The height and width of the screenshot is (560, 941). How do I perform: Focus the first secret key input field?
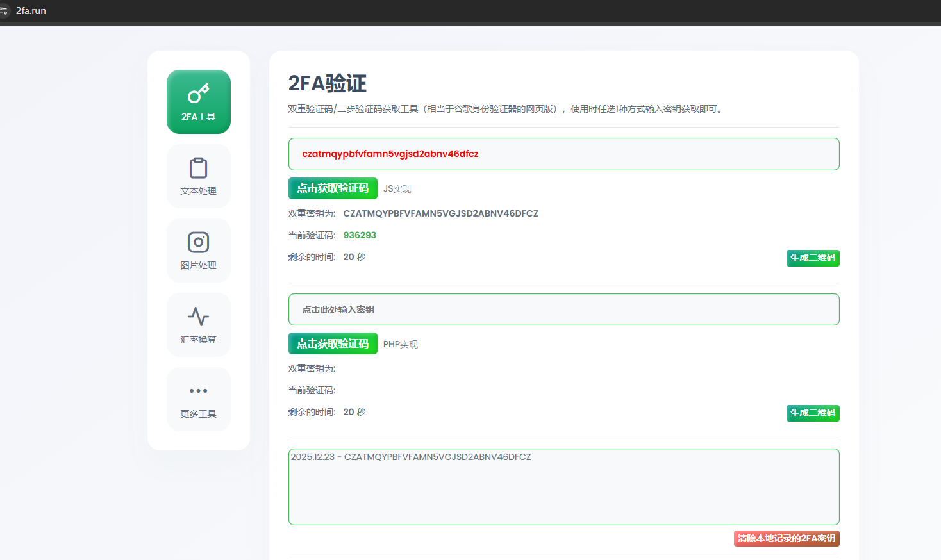pos(563,154)
